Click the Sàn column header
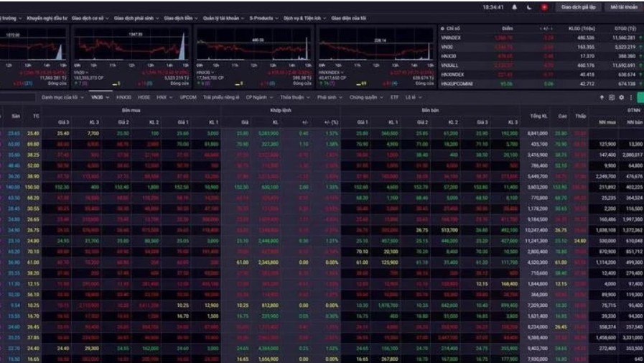 pos(16,116)
